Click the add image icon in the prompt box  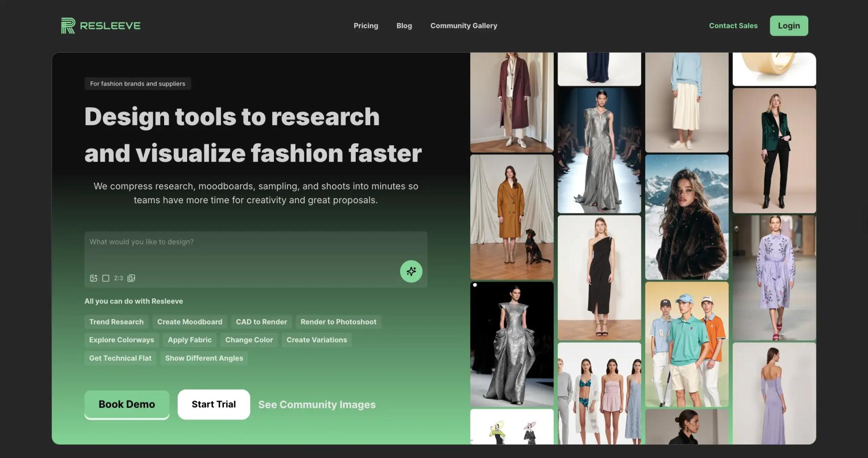[94, 278]
